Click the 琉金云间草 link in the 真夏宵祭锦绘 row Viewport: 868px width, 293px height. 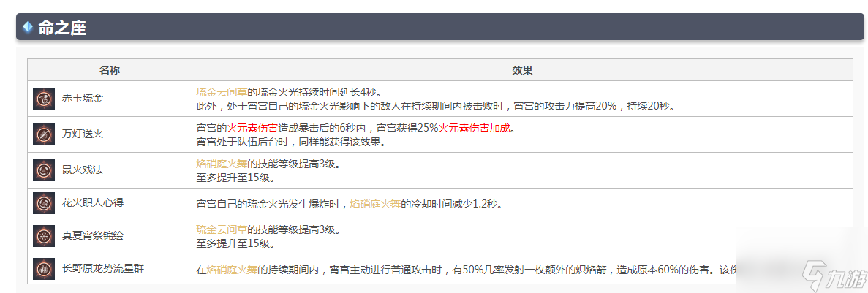222,229
